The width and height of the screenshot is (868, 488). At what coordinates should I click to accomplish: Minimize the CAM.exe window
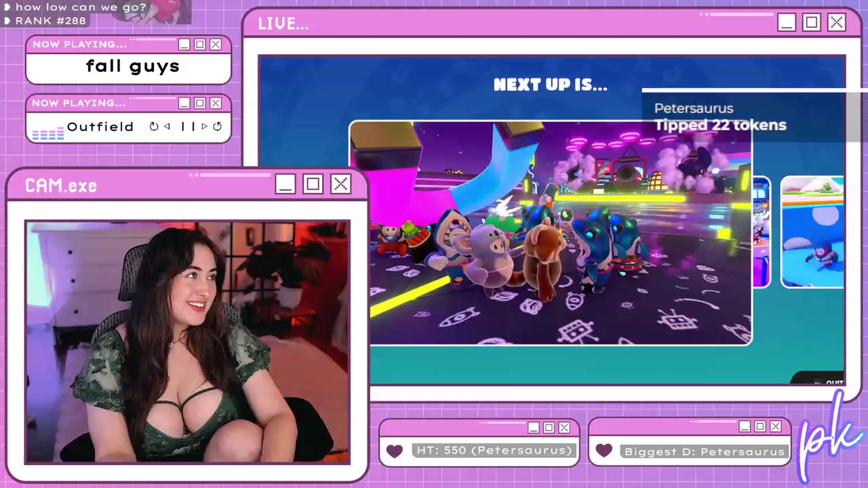click(285, 184)
